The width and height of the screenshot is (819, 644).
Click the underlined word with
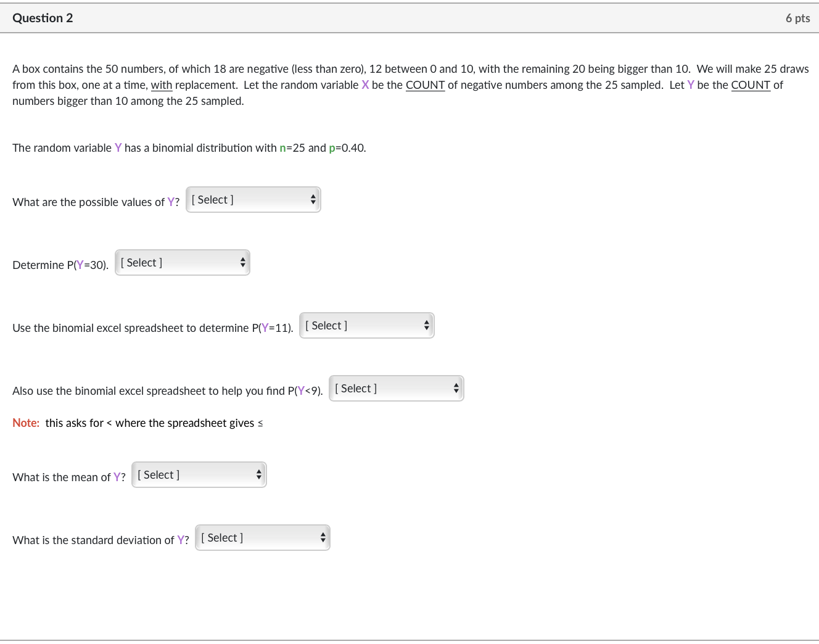point(161,85)
